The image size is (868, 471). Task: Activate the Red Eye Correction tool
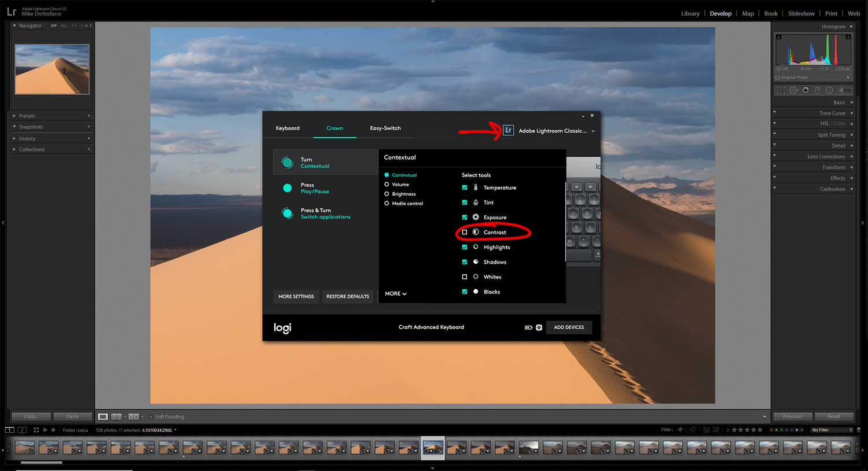pyautogui.click(x=806, y=90)
